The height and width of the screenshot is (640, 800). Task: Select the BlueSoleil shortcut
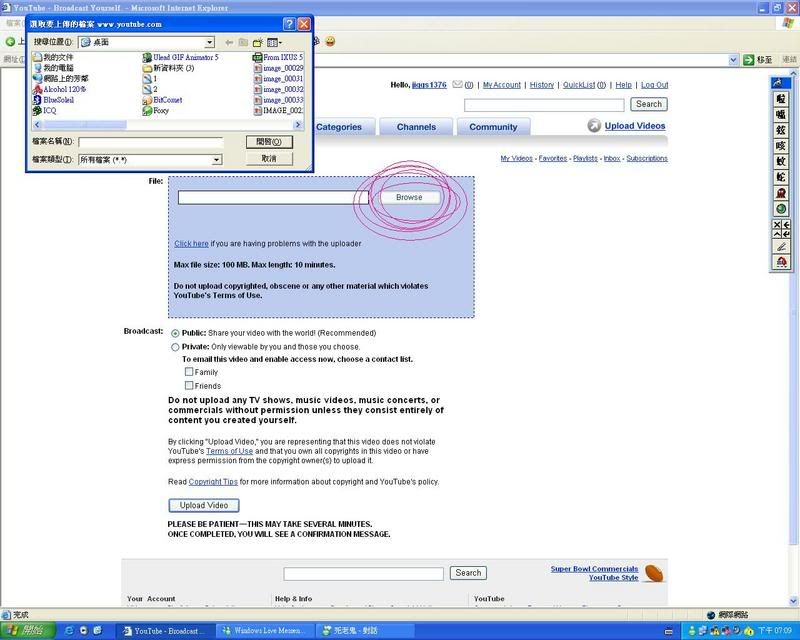click(x=54, y=100)
